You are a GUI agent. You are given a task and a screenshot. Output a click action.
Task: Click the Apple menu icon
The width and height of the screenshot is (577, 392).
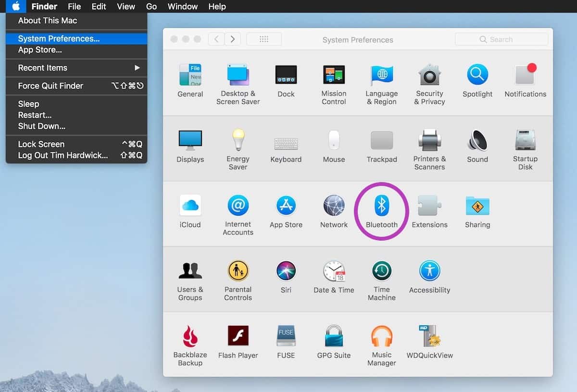pyautogui.click(x=16, y=6)
